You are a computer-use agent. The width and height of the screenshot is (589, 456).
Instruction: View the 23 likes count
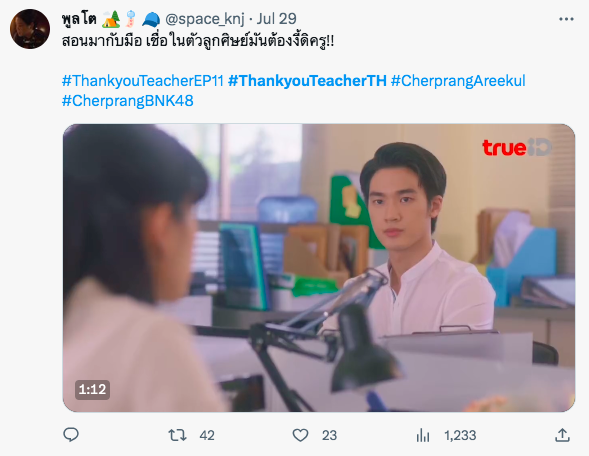329,435
